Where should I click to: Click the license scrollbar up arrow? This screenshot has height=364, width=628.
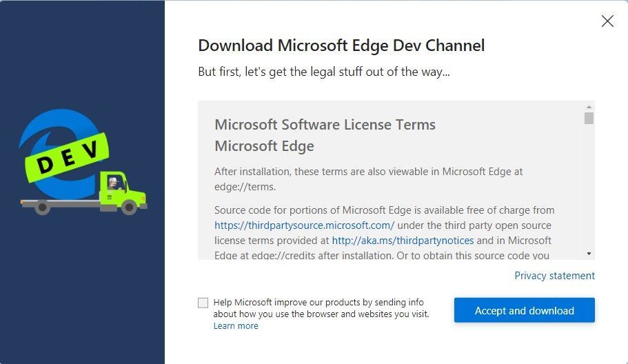(x=589, y=107)
